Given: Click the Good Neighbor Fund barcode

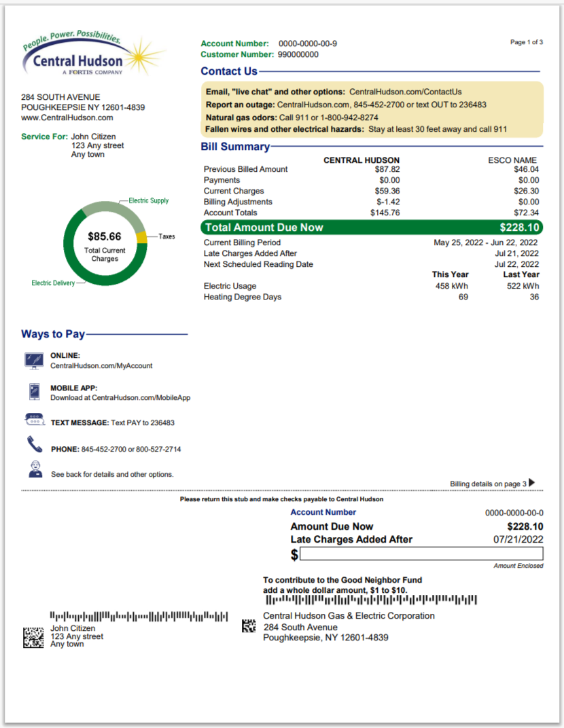Looking at the screenshot, I should [x=371, y=600].
